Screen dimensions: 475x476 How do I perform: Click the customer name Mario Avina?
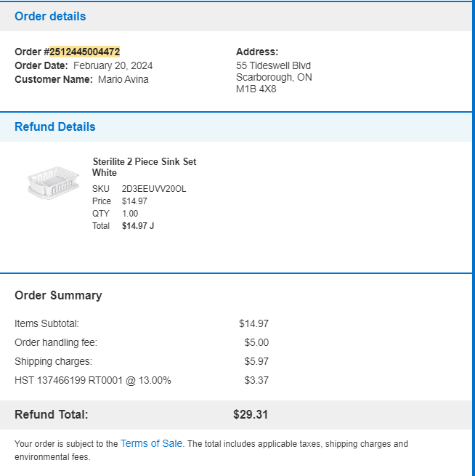[123, 79]
